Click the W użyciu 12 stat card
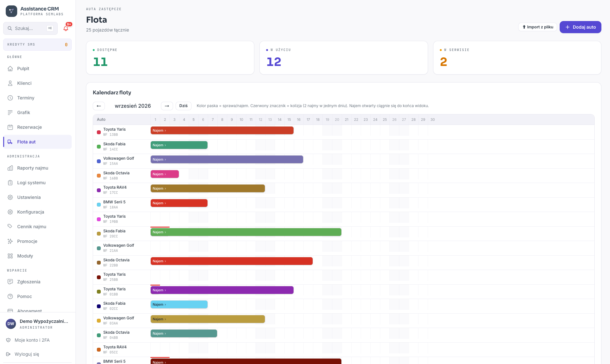The height and width of the screenshot is (364, 610). tap(344, 58)
